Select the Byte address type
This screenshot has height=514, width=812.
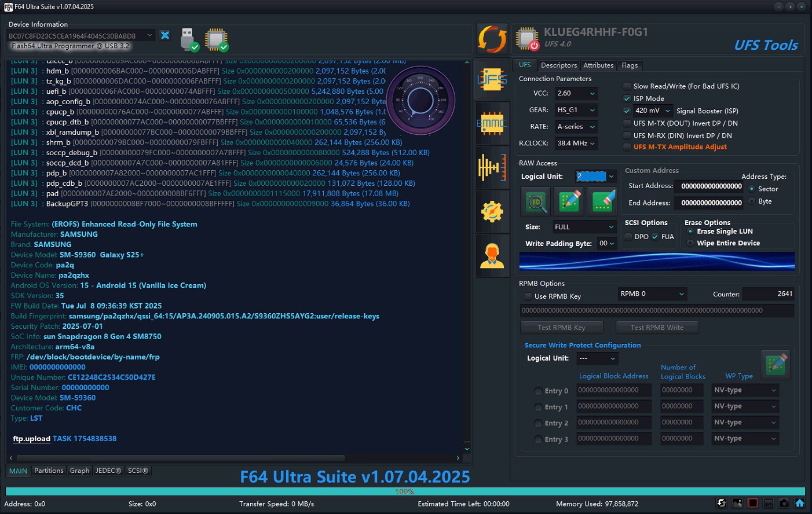pyautogui.click(x=752, y=201)
